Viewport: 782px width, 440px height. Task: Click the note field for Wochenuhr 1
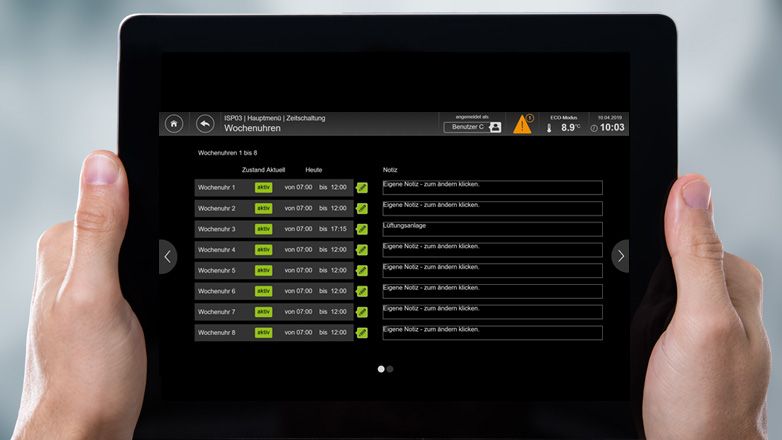click(492, 187)
